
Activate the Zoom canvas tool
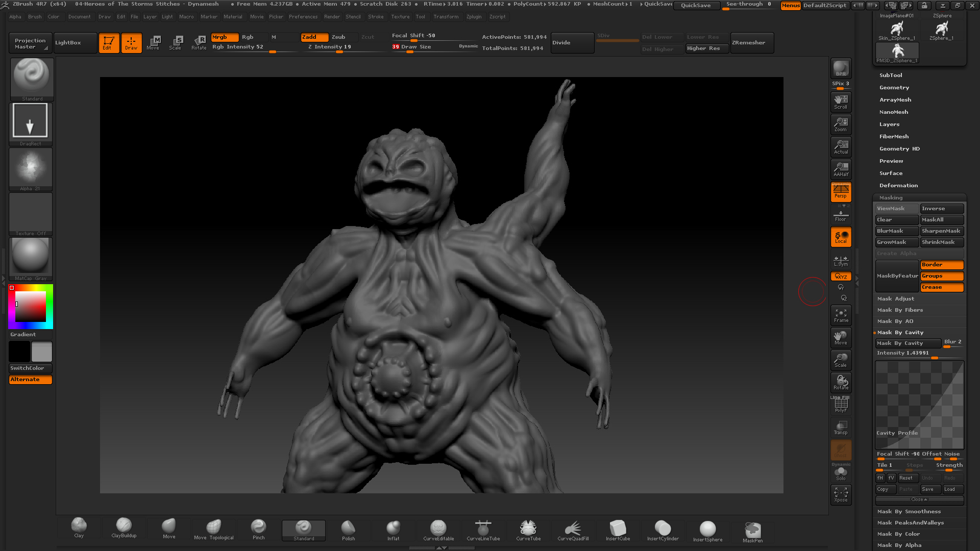(x=841, y=124)
